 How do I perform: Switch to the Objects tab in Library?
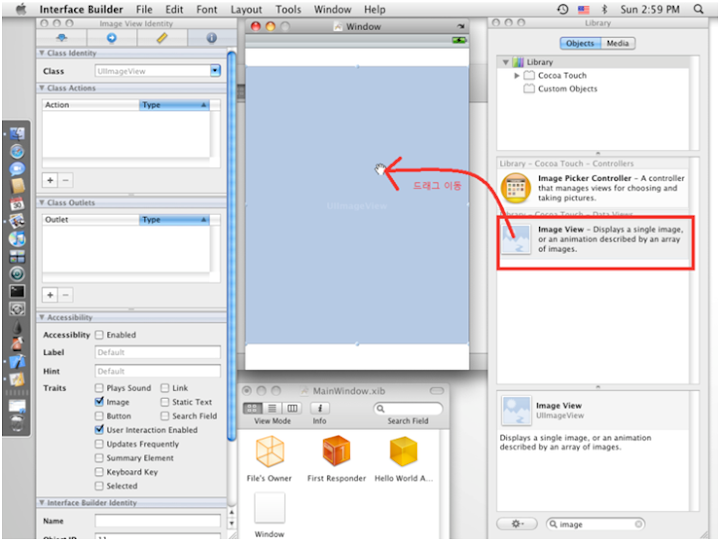(580, 43)
